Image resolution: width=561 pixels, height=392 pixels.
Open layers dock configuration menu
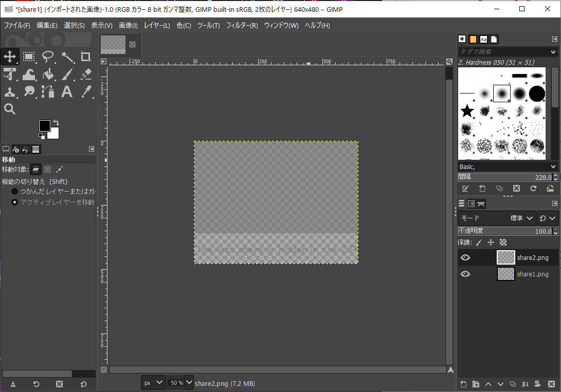pos(554,203)
